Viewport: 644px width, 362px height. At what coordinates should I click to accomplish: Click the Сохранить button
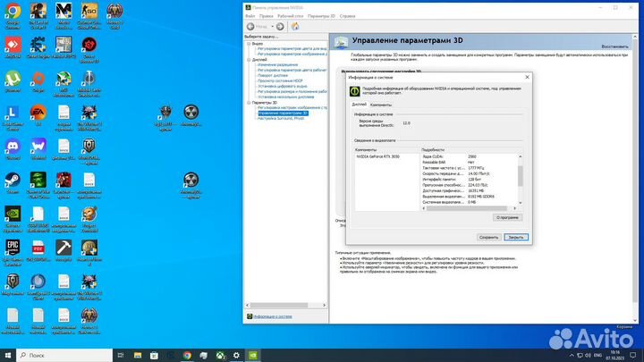coord(488,237)
